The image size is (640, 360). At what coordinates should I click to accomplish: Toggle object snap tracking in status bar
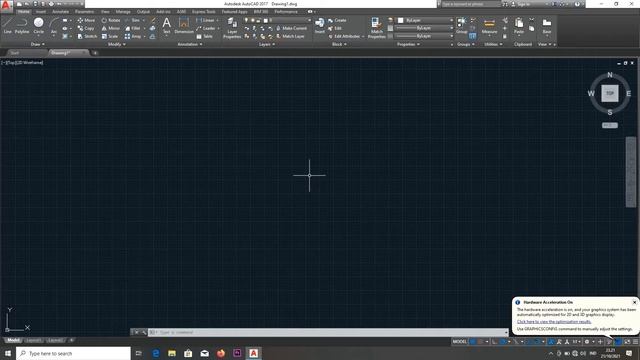[528, 342]
